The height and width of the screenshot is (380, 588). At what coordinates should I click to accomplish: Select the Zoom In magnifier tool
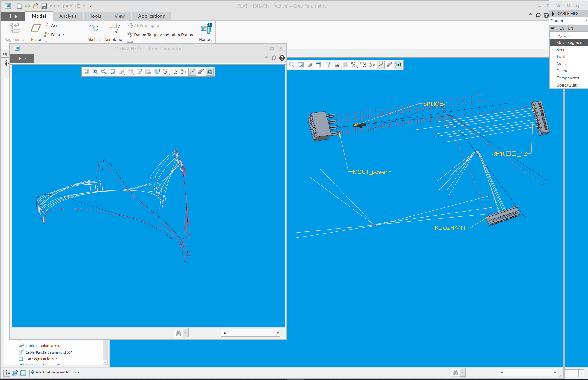(x=95, y=72)
